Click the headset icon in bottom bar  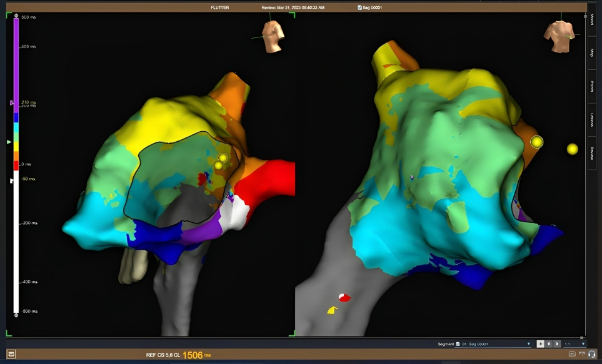591,355
